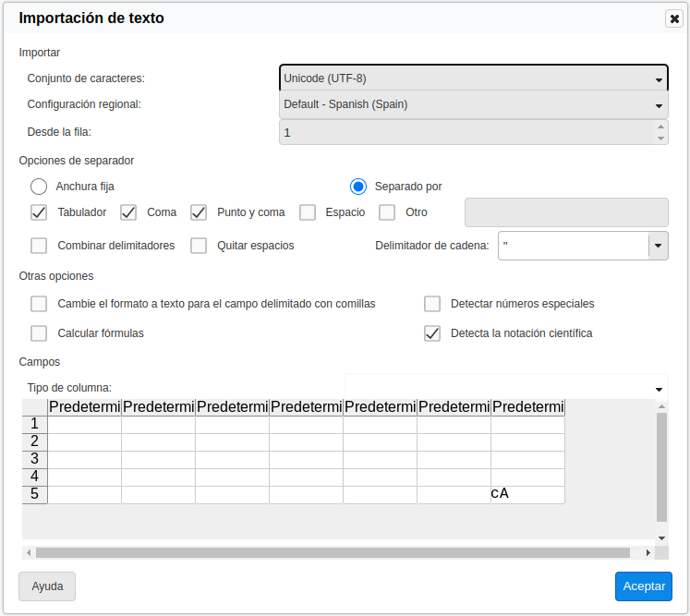Open the Delimitador de cadena dropdown arrow

658,246
